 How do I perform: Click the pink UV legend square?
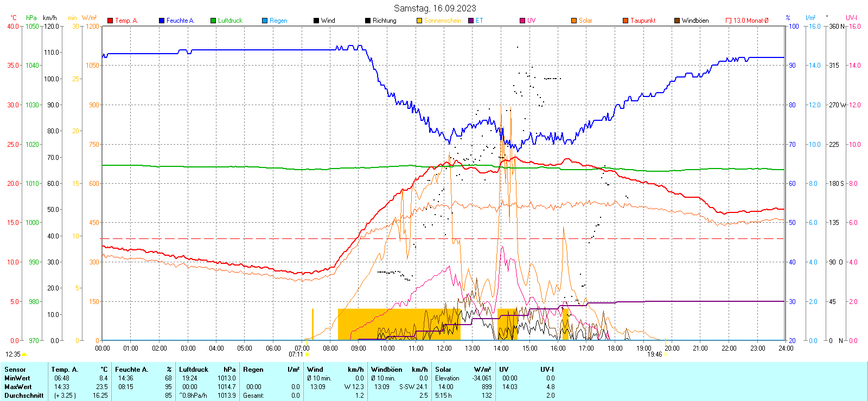[522, 21]
